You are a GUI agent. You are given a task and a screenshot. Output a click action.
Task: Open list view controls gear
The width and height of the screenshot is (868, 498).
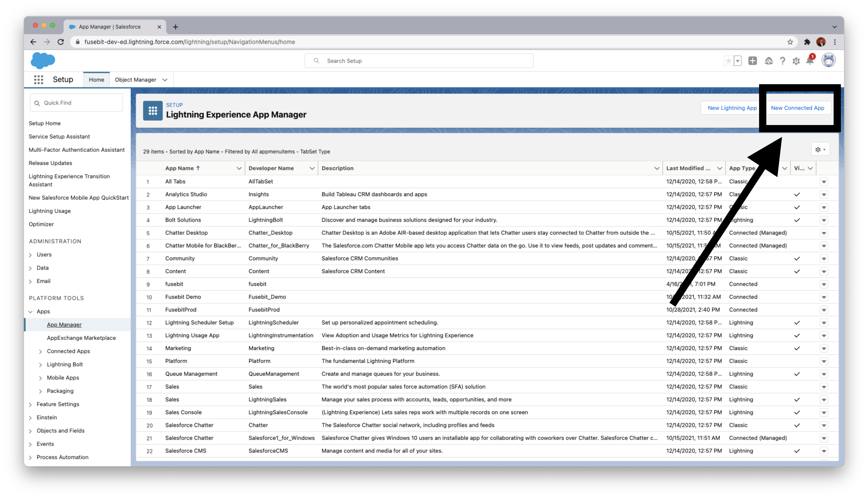(x=820, y=149)
